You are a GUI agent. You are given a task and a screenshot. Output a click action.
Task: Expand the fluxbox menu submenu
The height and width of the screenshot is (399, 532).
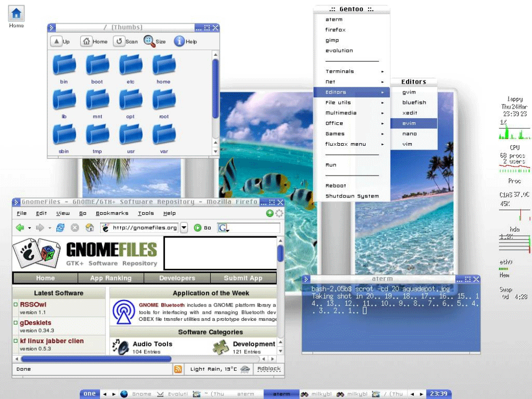(352, 144)
